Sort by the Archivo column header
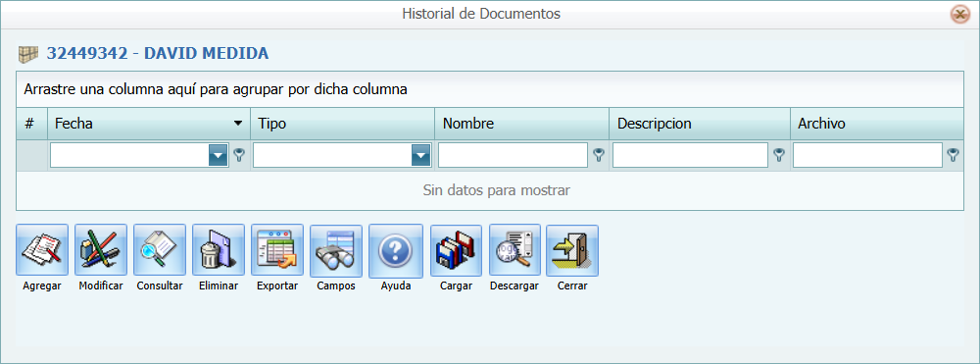 [877, 124]
